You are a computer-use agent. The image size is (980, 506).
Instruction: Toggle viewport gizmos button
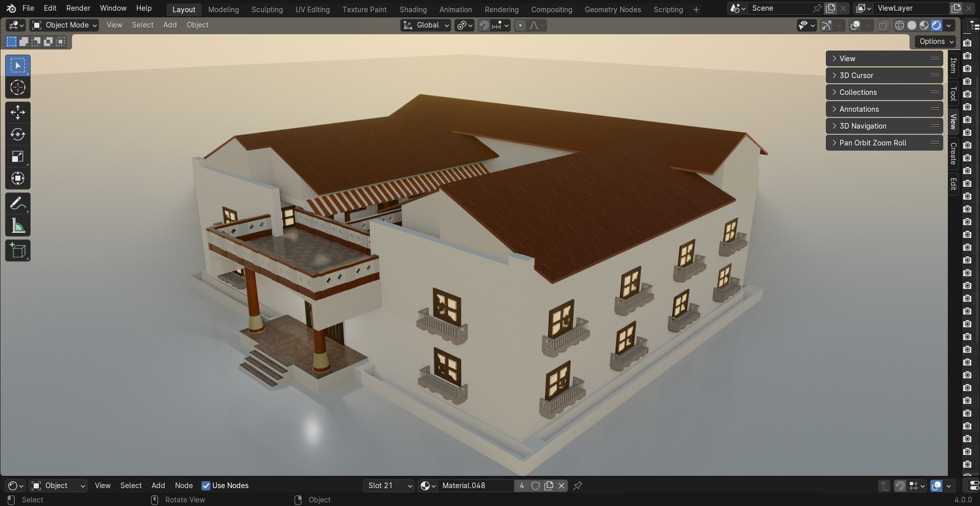click(x=827, y=25)
